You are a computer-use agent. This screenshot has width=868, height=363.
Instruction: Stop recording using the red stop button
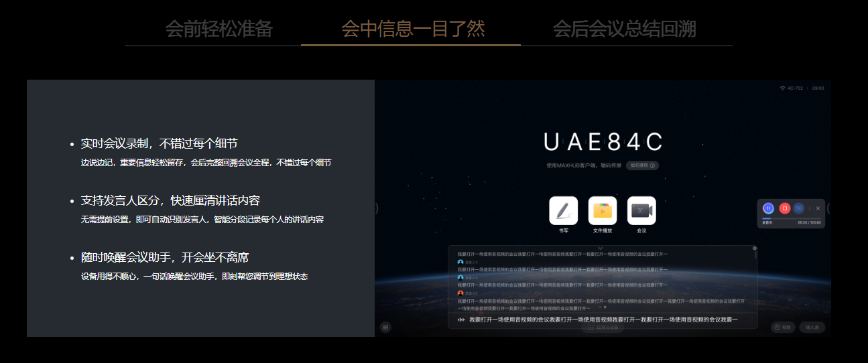(x=784, y=208)
